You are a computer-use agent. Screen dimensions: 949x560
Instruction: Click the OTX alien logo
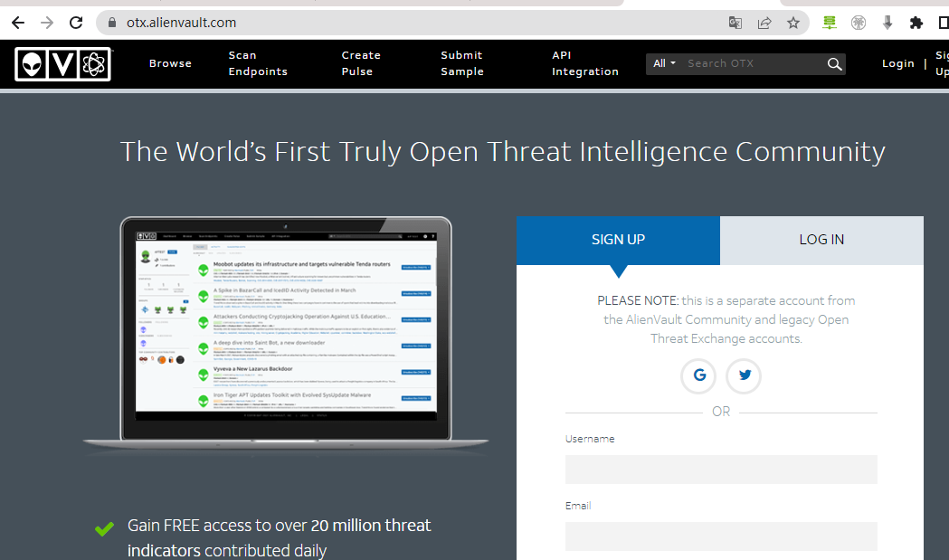(x=63, y=63)
